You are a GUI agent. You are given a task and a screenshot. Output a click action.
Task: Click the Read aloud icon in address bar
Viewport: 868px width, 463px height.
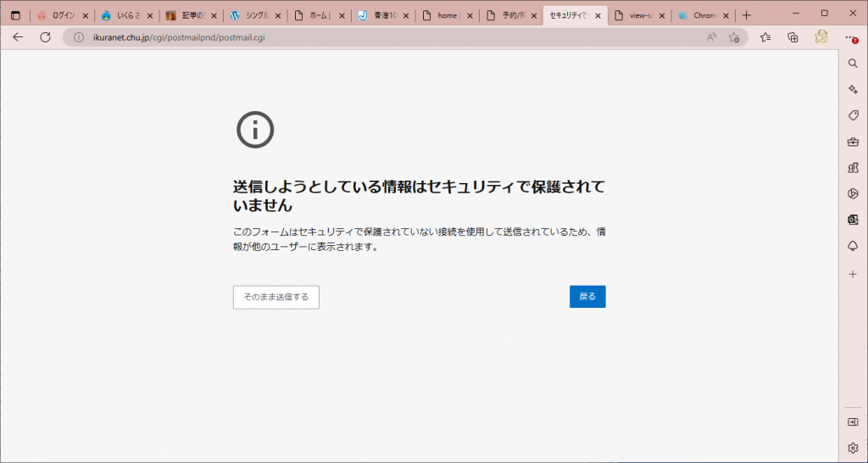click(711, 37)
